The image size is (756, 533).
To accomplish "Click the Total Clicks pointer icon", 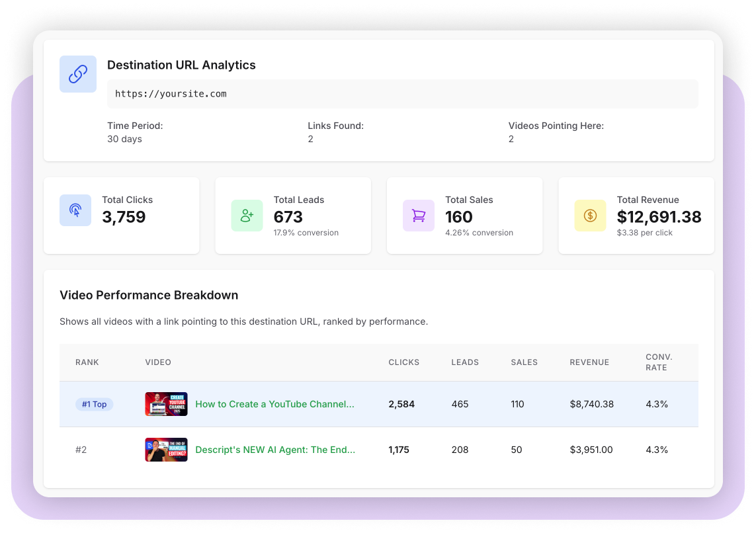I will [75, 210].
